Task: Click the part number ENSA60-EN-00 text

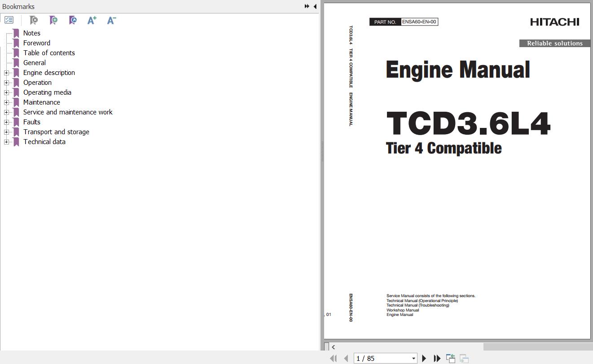Action: tap(419, 22)
